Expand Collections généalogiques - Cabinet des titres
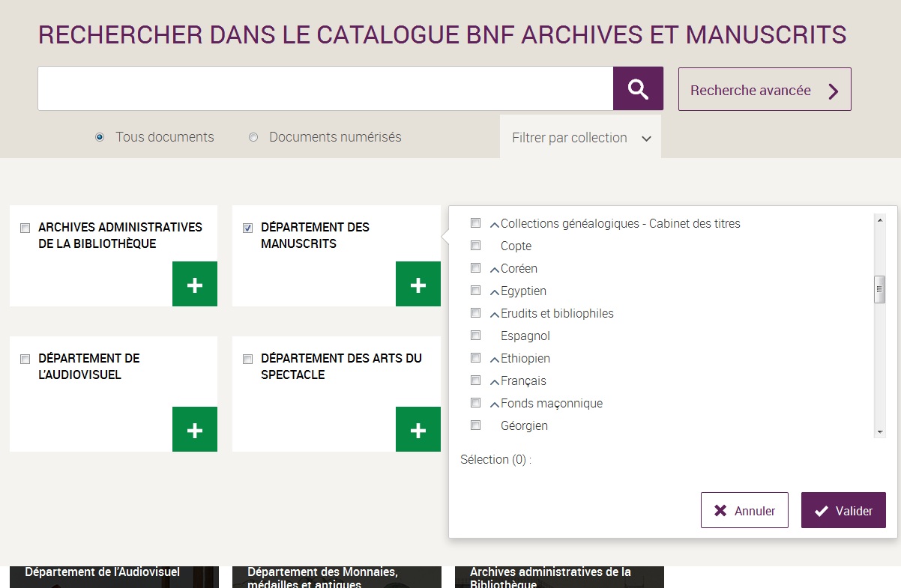901x588 pixels. tap(494, 224)
